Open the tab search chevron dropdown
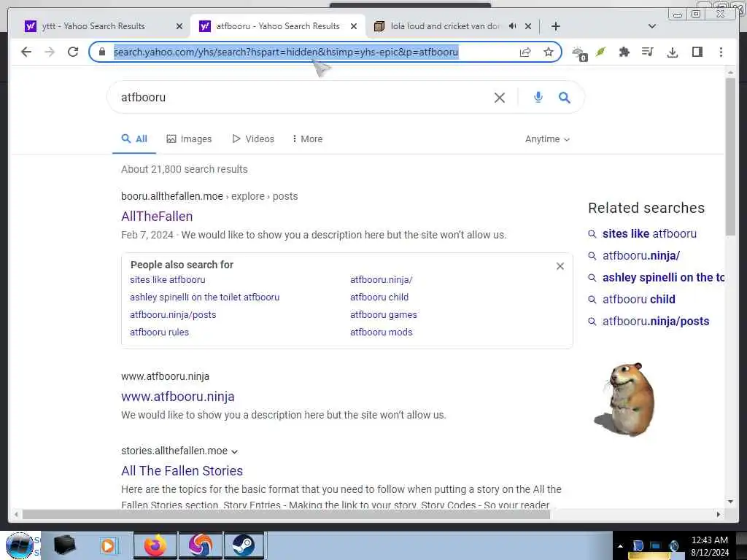 point(652,26)
